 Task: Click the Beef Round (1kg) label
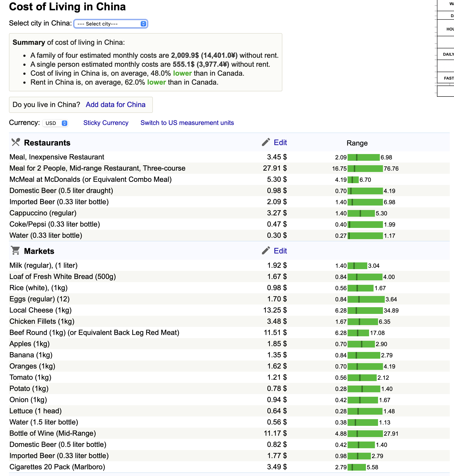click(x=94, y=332)
